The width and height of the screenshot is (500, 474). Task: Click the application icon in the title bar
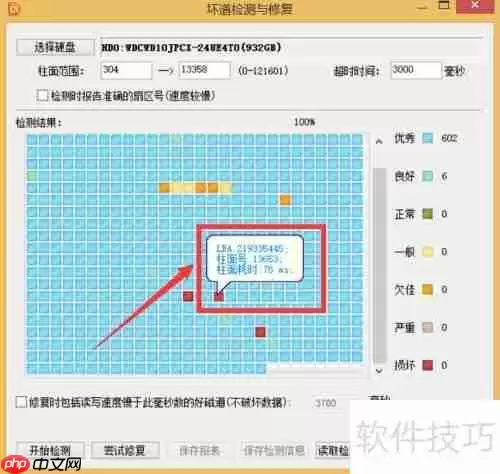coord(14,9)
